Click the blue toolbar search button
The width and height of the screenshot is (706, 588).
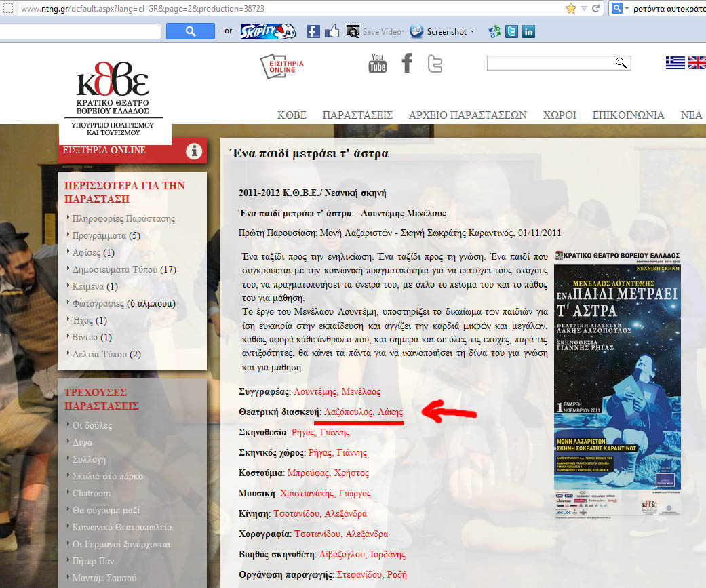(191, 31)
